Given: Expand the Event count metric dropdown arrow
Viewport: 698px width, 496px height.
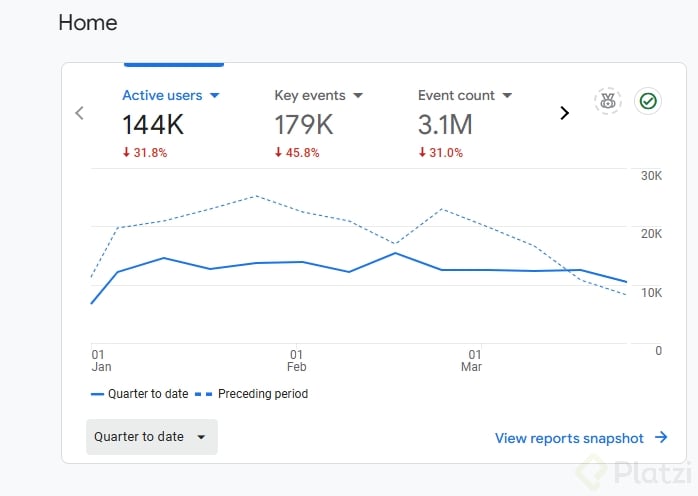Looking at the screenshot, I should pos(507,96).
